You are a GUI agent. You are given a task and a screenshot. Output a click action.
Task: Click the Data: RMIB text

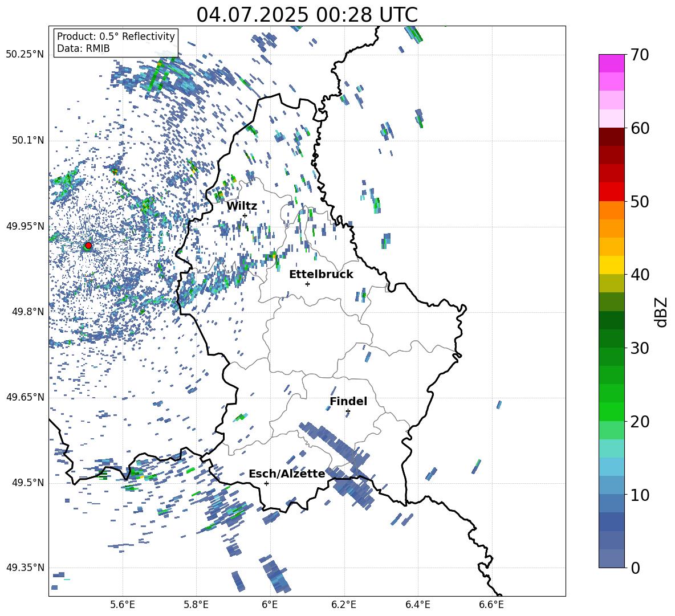click(83, 48)
